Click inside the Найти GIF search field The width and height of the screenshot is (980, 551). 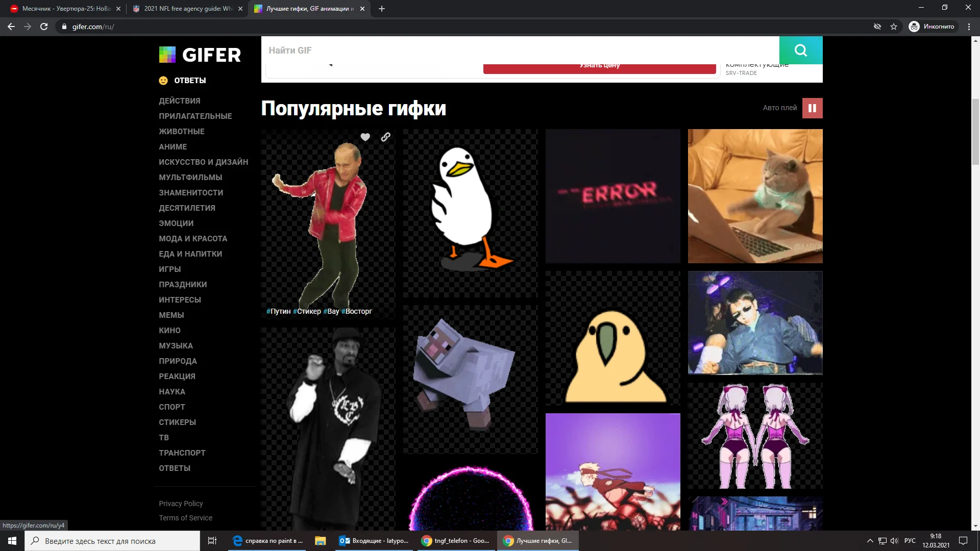[x=510, y=50]
